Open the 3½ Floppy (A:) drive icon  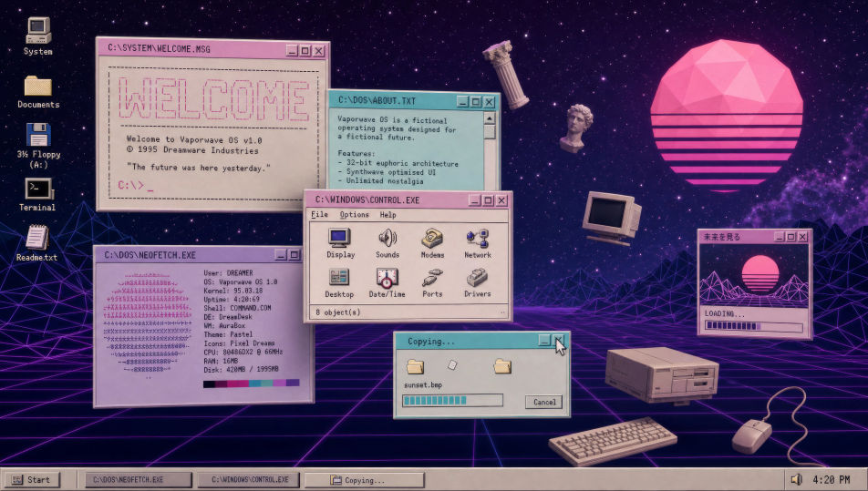(x=38, y=146)
